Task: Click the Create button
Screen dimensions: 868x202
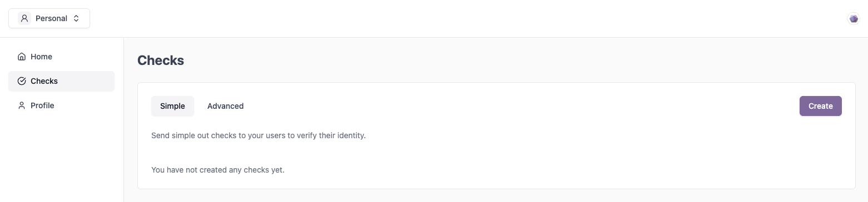Action: pos(820,106)
